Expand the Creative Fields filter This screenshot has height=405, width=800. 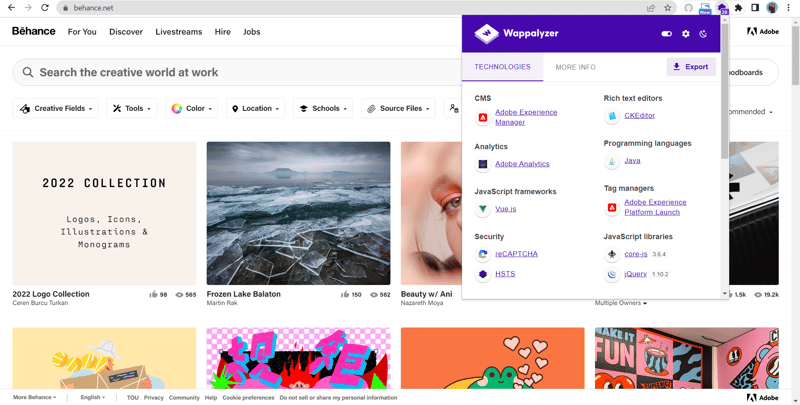click(55, 108)
